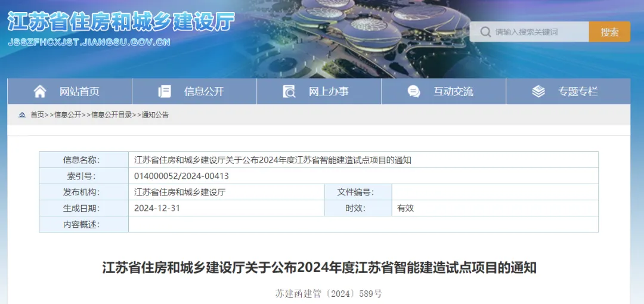Click the date 2024-12-31
Image resolution: width=644 pixels, height=304 pixels.
[157, 208]
